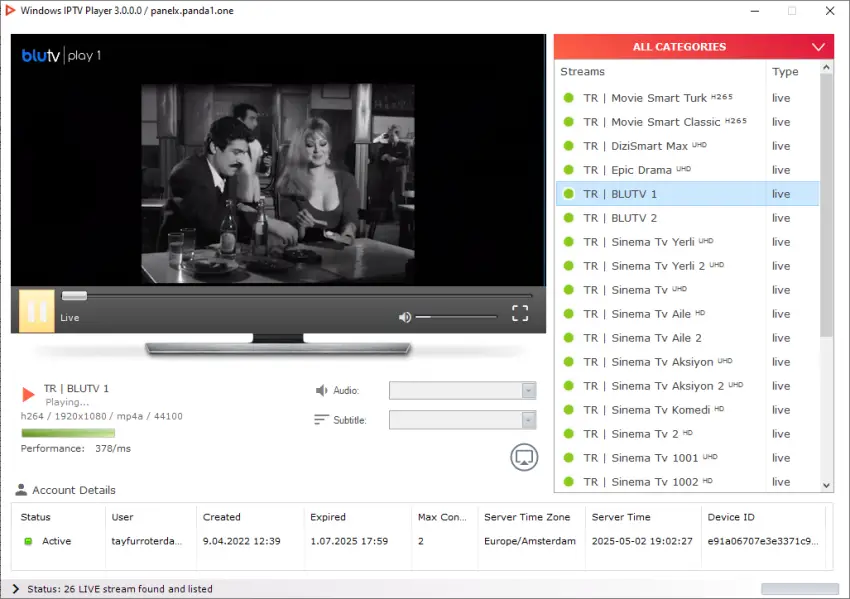Expand the status bar chevron
The width and height of the screenshot is (850, 599).
pos(15,589)
